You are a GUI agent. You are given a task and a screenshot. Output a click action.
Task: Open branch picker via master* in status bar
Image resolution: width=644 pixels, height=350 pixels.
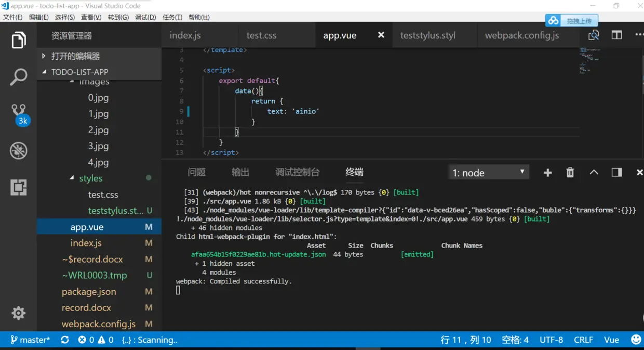coord(30,339)
